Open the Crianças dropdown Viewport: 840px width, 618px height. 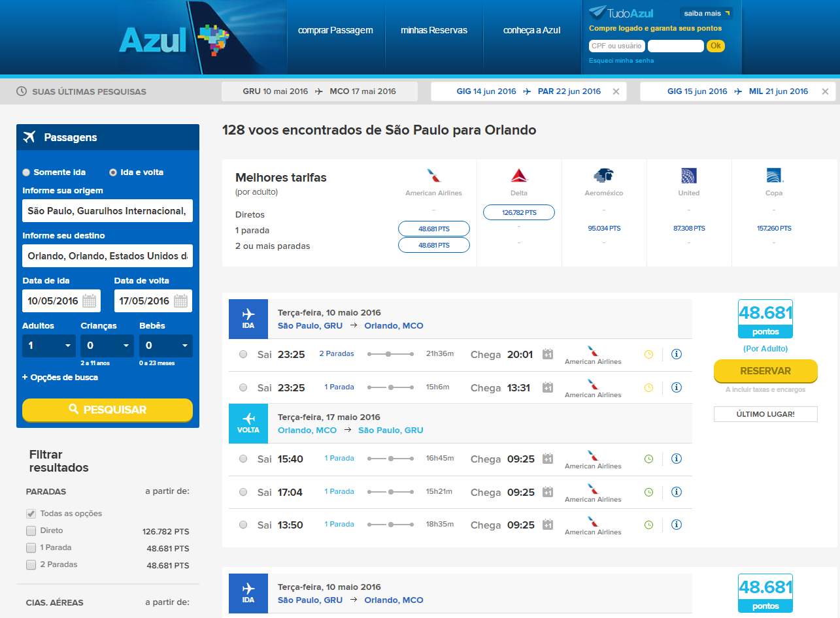(107, 346)
